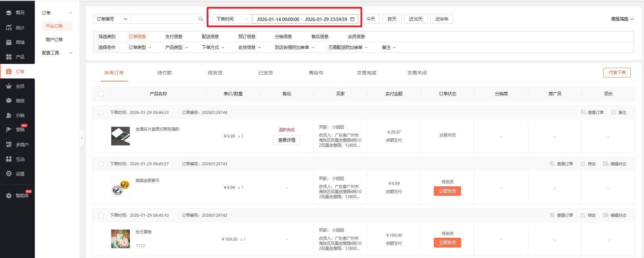Toggle the select-all checkbox in table header
Image resolution: width=644 pixels, height=258 pixels.
pyautogui.click(x=101, y=94)
